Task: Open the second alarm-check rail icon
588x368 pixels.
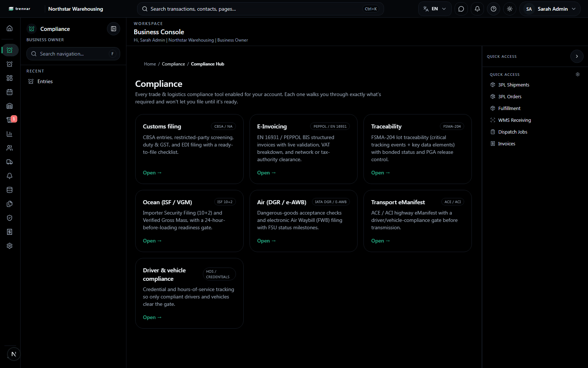Action: (x=10, y=64)
